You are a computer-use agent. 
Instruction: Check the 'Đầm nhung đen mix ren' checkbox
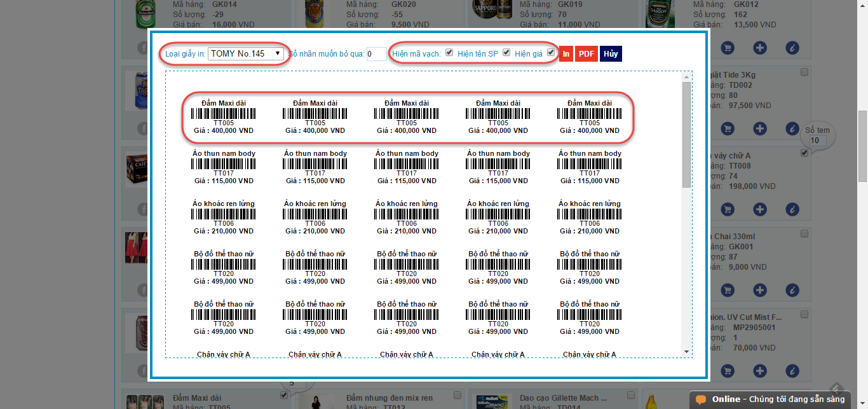point(458,396)
